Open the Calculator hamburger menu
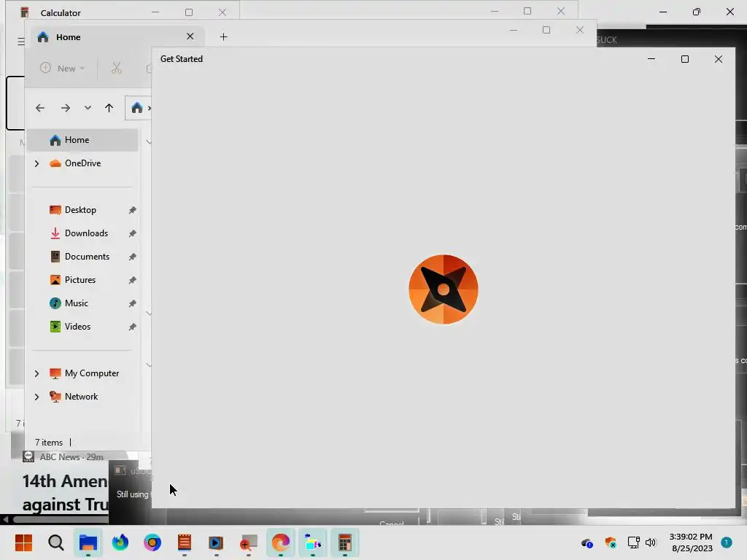 click(x=21, y=42)
